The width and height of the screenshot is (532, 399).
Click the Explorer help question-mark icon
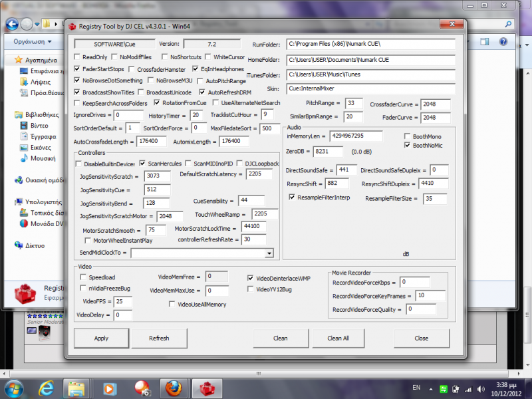[x=503, y=41]
